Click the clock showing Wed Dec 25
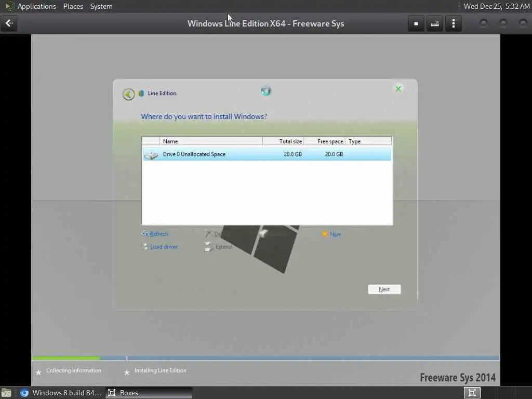This screenshot has width=532, height=399. coord(496,6)
